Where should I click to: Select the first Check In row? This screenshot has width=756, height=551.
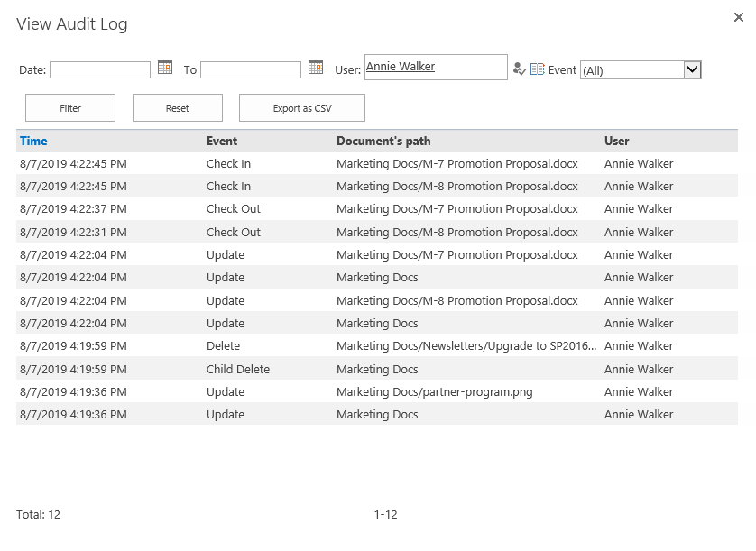pos(377,163)
